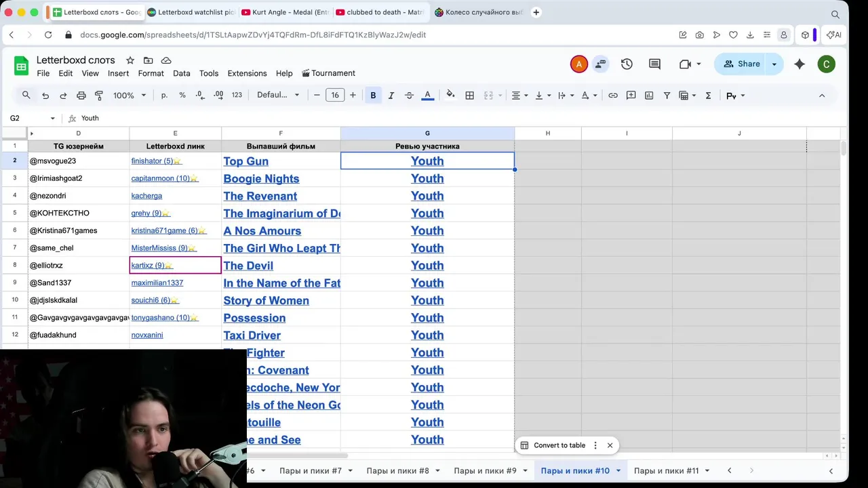Toggle italic formatting
The image size is (868, 488).
tap(391, 96)
